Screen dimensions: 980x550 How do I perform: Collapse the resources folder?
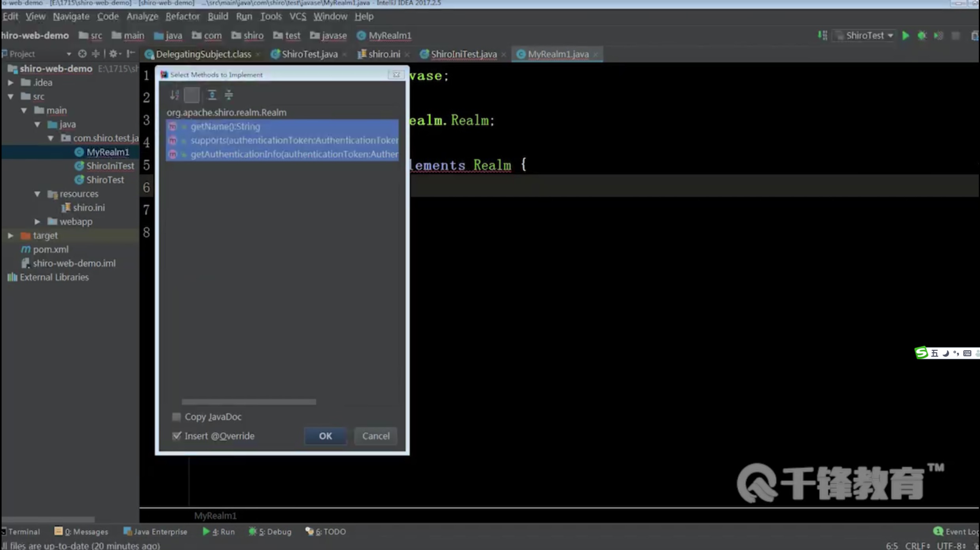point(37,194)
